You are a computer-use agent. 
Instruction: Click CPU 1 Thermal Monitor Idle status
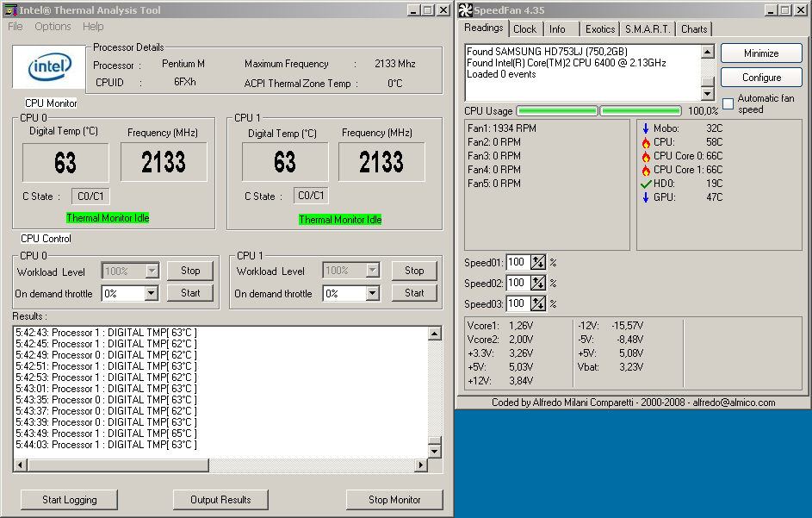340,220
